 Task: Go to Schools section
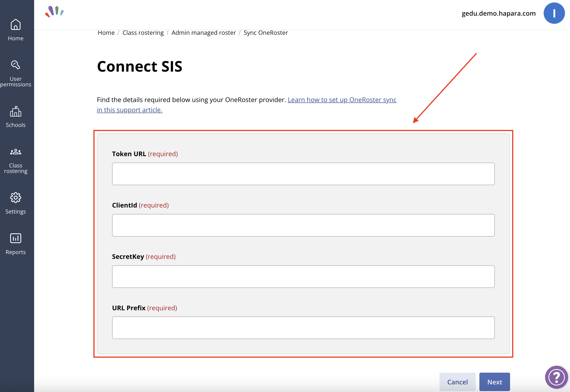(x=15, y=117)
